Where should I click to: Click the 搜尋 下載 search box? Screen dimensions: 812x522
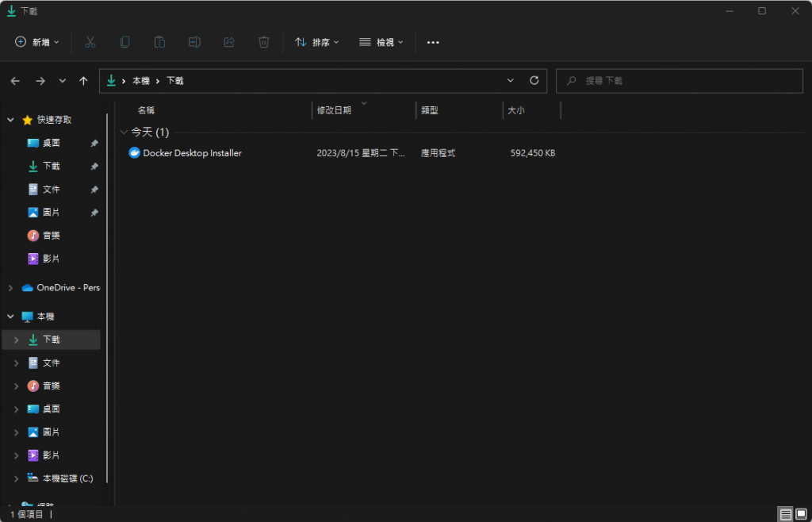(x=680, y=81)
